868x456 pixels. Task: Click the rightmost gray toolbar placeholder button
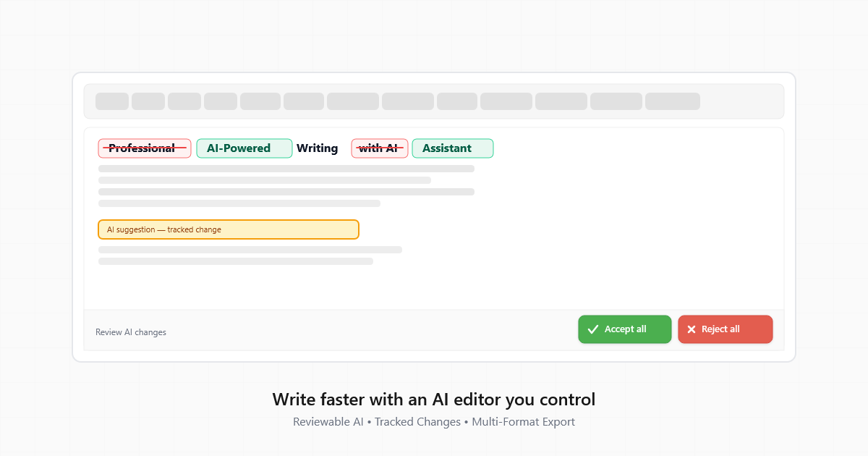click(672, 101)
